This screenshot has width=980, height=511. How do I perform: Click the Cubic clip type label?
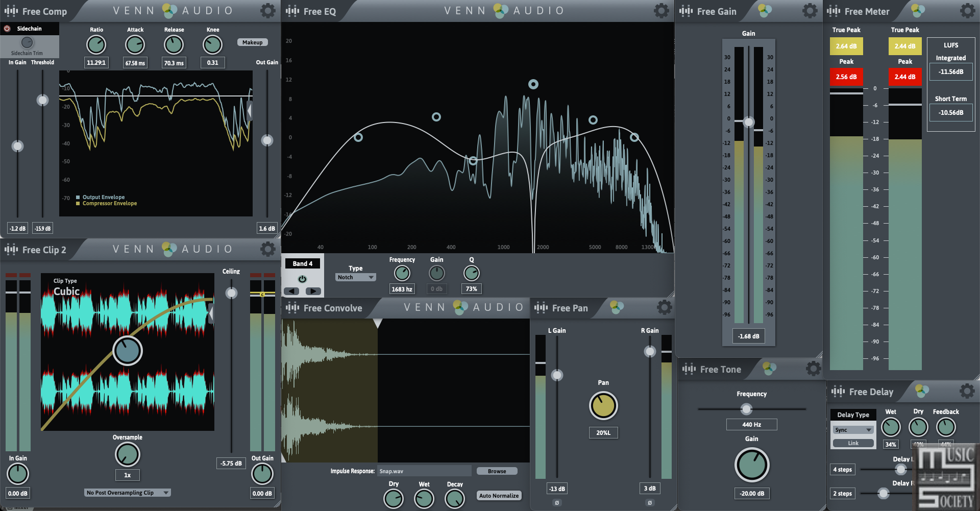pos(67,291)
